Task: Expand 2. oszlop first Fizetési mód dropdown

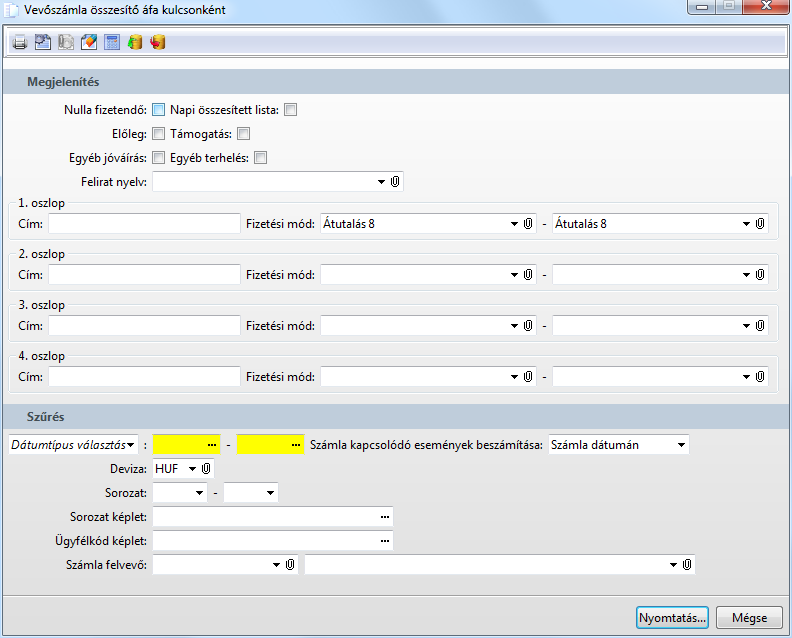Action: click(x=514, y=275)
